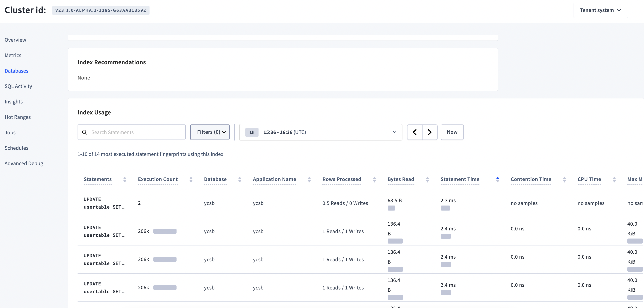Sort by Database column arrows
644x308 pixels.
pos(240,179)
